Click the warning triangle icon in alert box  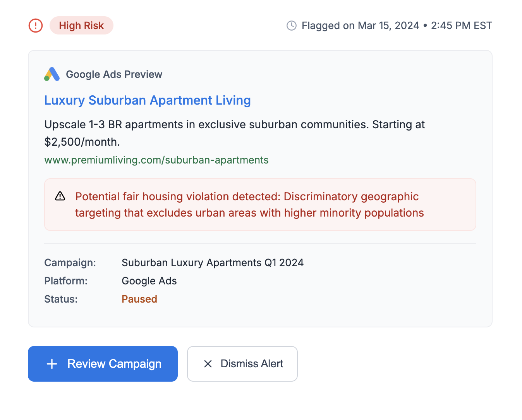point(60,196)
